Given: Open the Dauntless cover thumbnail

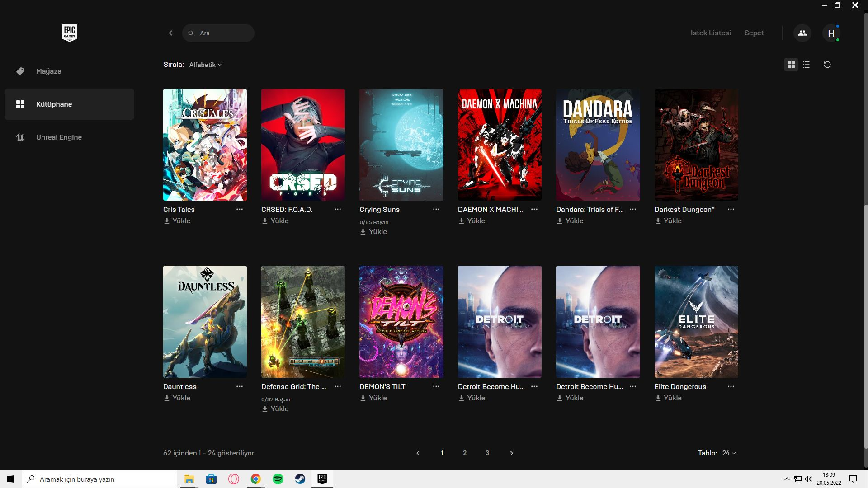Looking at the screenshot, I should click(x=205, y=322).
